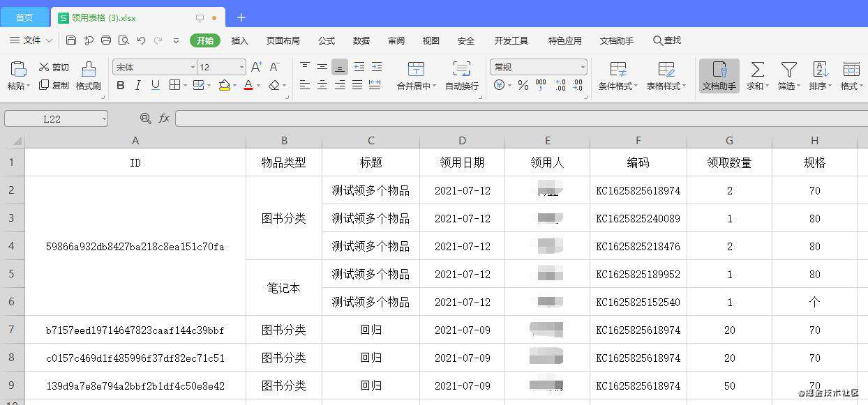Image resolution: width=868 pixels, height=405 pixels.
Task: Click inside the formula bar input
Action: [521, 119]
